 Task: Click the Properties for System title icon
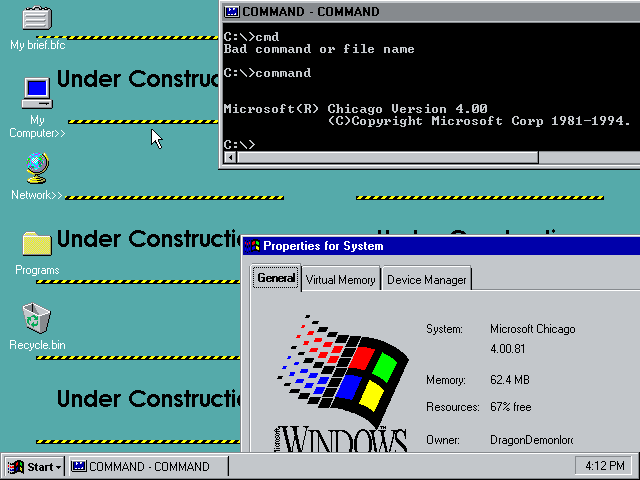point(252,246)
